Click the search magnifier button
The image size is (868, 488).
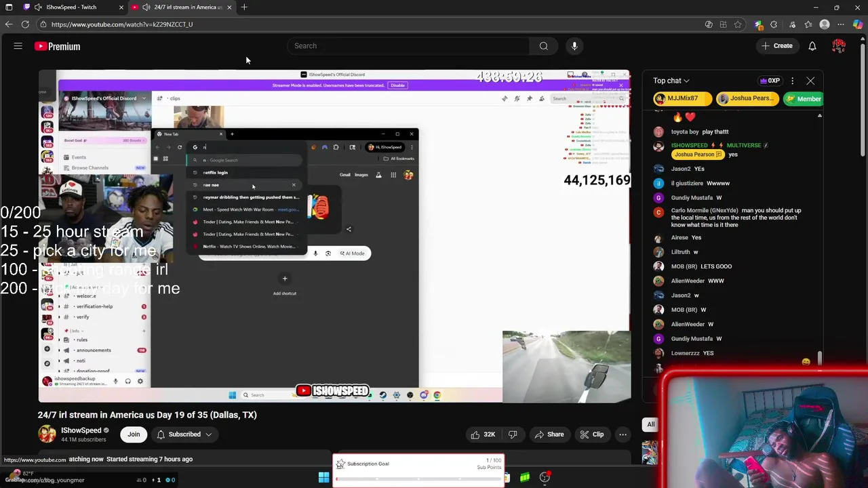coord(544,46)
